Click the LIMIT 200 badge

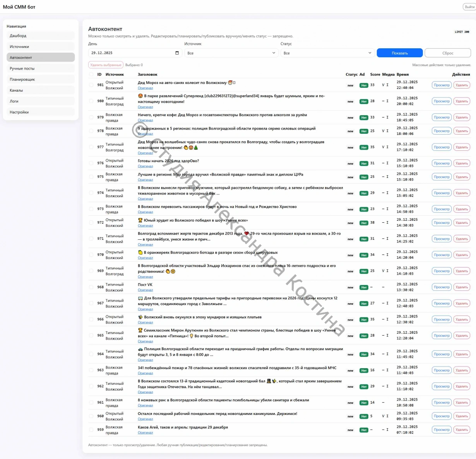[462, 32]
